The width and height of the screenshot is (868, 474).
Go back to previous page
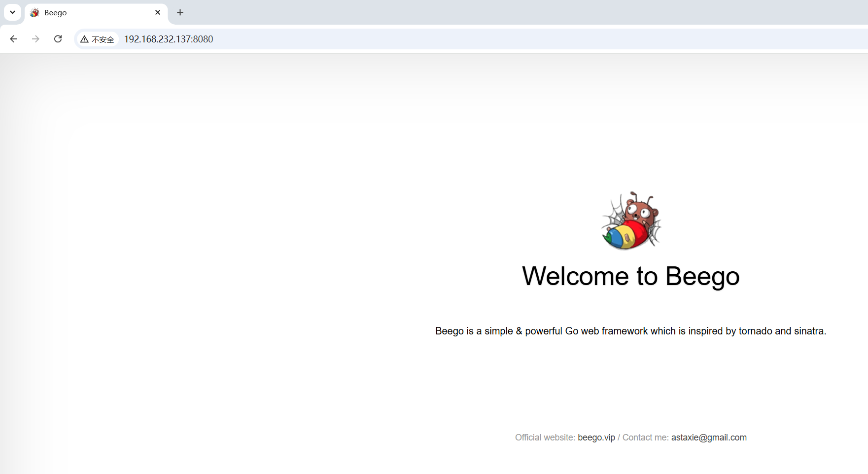point(14,39)
